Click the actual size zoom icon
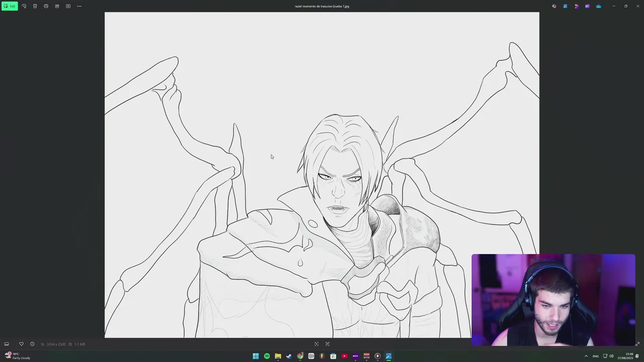This screenshot has width=644, height=362. click(x=328, y=344)
